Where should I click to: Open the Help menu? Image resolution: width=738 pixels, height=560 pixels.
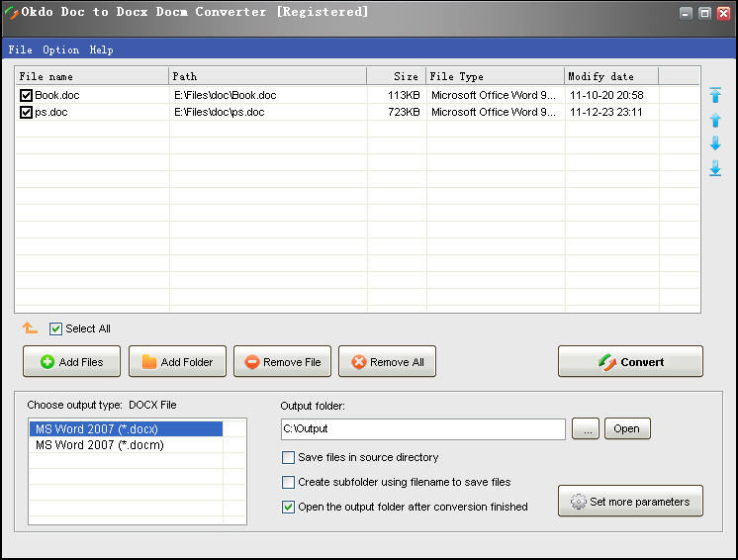[x=101, y=49]
